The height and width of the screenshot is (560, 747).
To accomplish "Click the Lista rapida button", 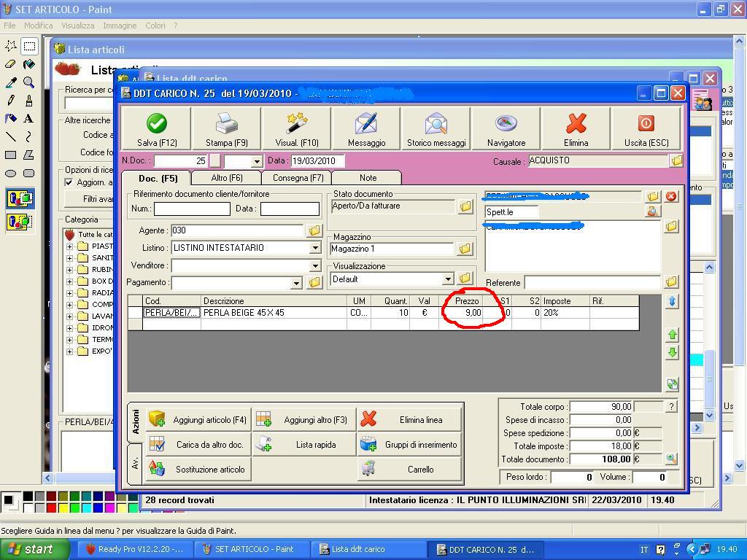I will pyautogui.click(x=305, y=445).
